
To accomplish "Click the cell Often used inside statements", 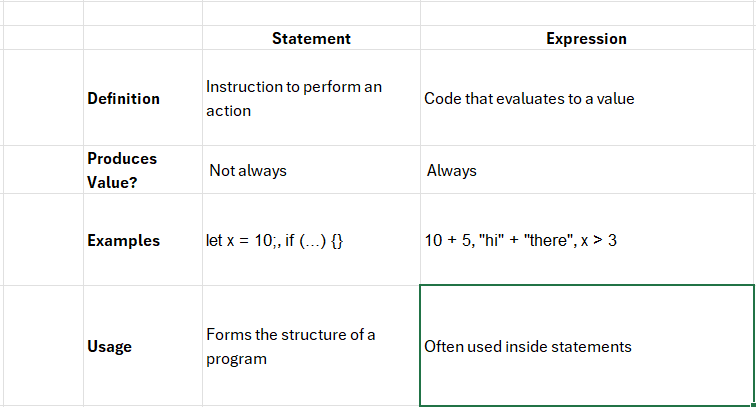I will 587,346.
